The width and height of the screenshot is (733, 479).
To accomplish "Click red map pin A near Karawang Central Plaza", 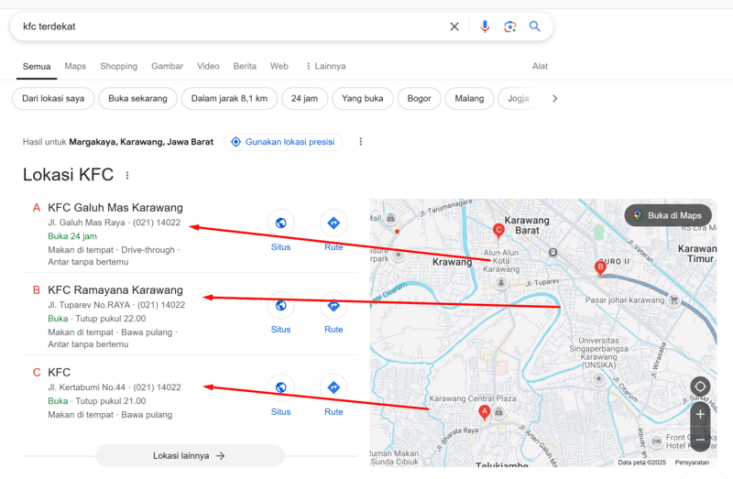I will pyautogui.click(x=484, y=413).
